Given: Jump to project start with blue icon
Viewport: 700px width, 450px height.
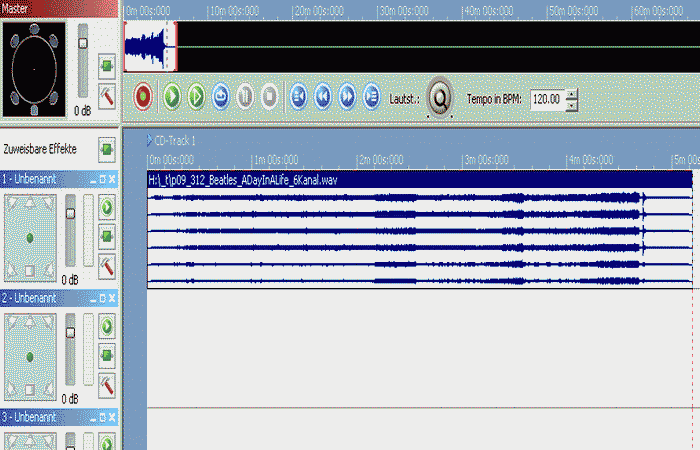Looking at the screenshot, I should (298, 96).
